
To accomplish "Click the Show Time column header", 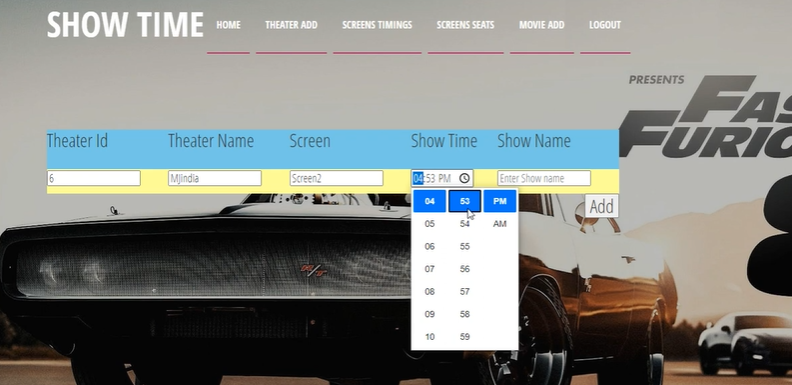I will (444, 141).
